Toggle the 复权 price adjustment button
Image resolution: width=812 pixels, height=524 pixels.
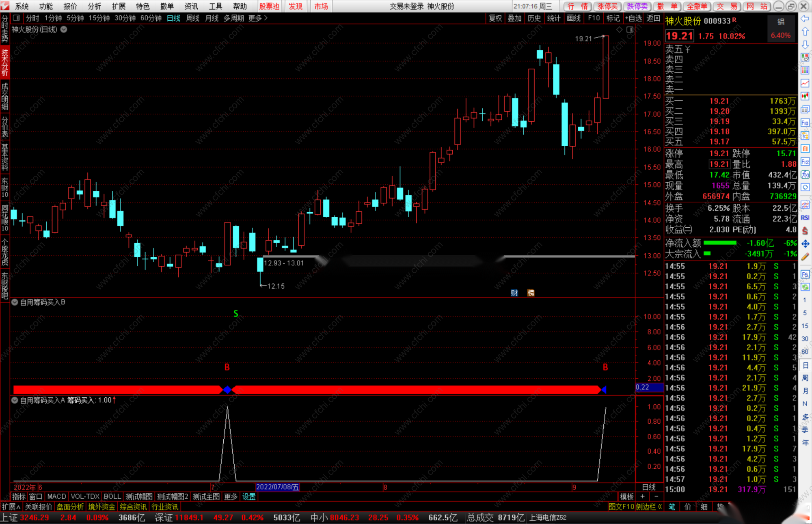click(x=495, y=18)
